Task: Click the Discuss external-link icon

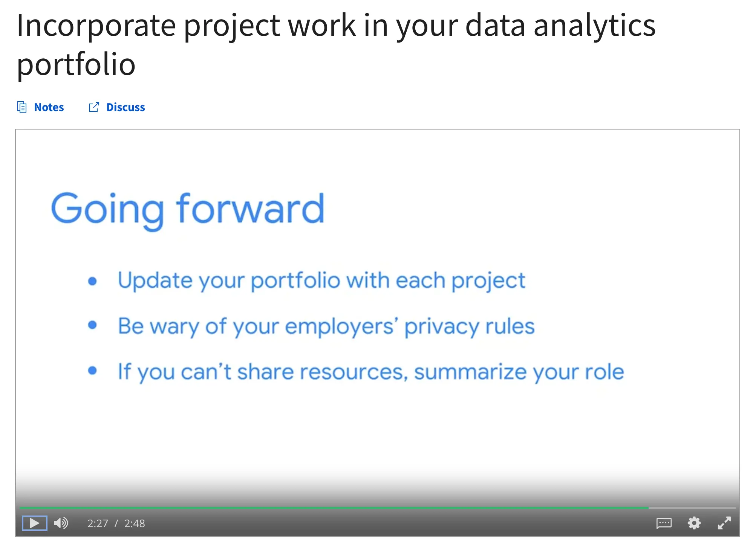Action: (94, 107)
